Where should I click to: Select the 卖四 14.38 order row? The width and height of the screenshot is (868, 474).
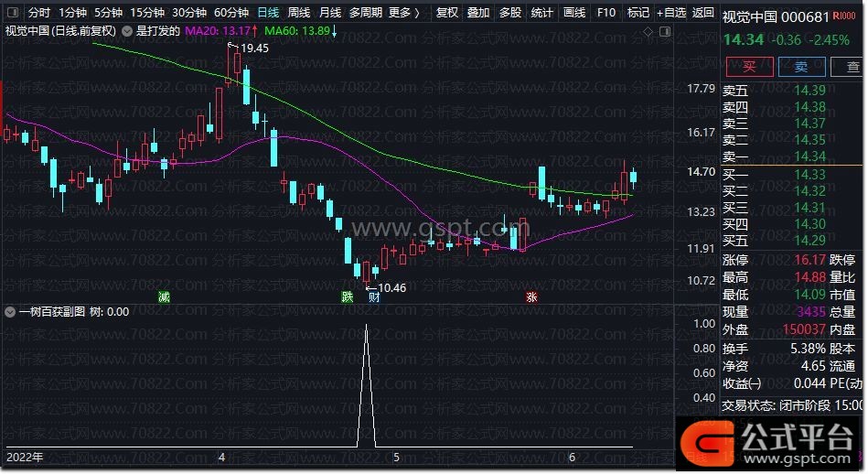774,107
